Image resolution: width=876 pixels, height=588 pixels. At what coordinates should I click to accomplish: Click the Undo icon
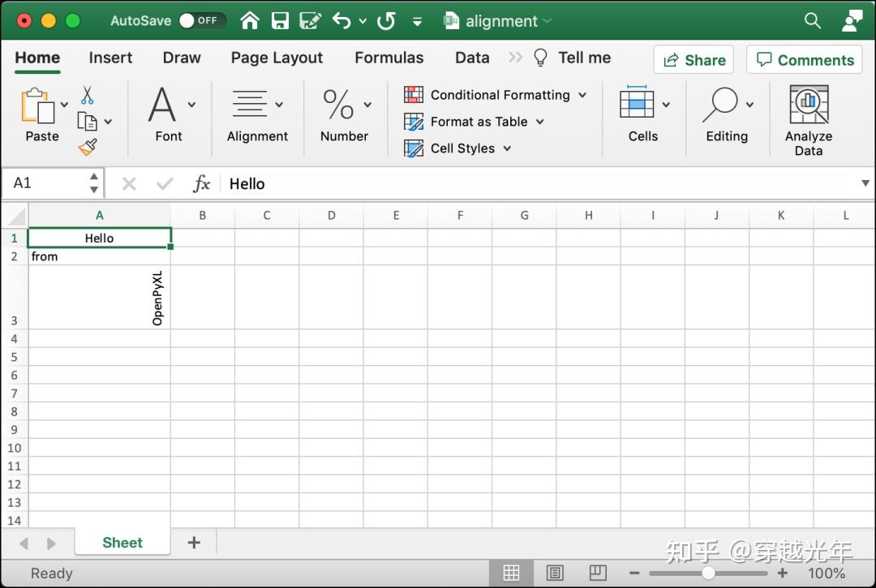click(x=340, y=21)
